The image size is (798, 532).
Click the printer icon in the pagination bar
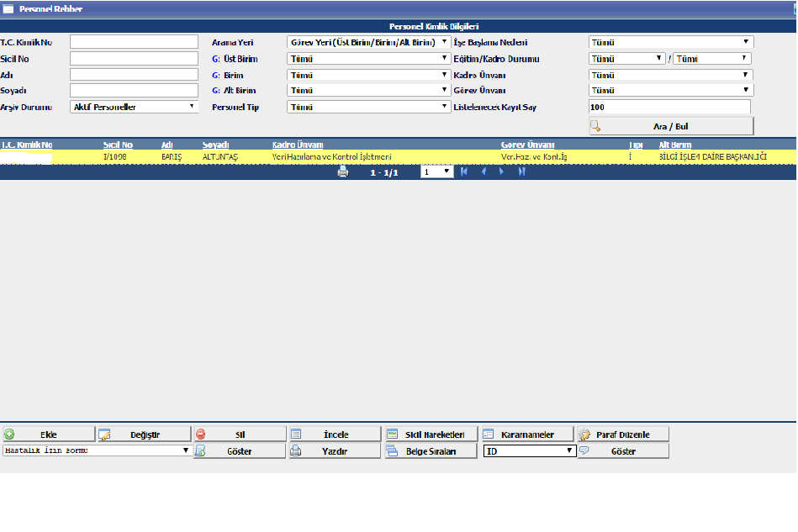pyautogui.click(x=342, y=171)
